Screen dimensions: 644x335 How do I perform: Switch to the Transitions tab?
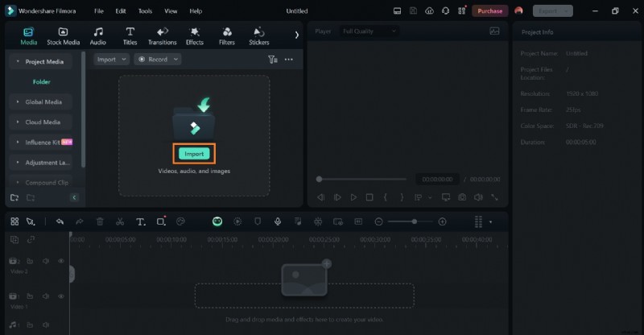[x=162, y=36]
